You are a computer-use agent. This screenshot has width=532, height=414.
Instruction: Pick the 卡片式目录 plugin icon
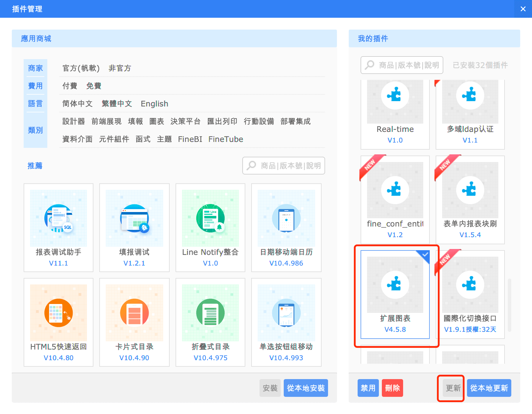click(134, 313)
